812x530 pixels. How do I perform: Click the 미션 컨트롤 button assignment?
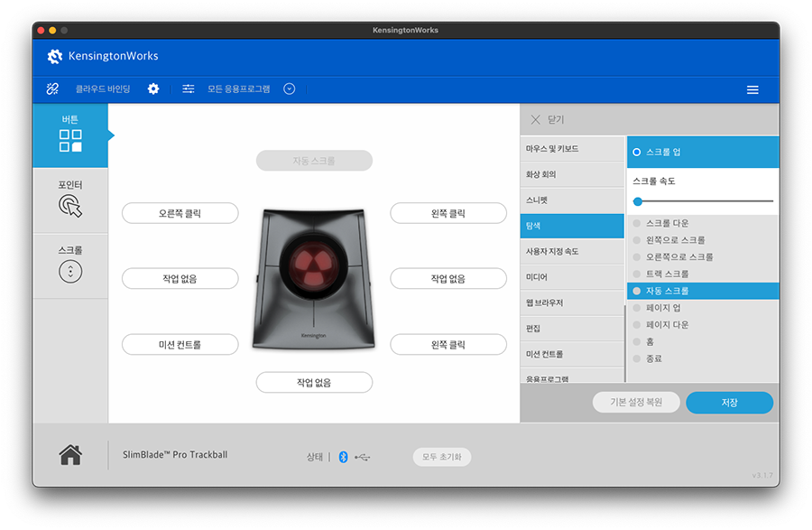pyautogui.click(x=180, y=345)
